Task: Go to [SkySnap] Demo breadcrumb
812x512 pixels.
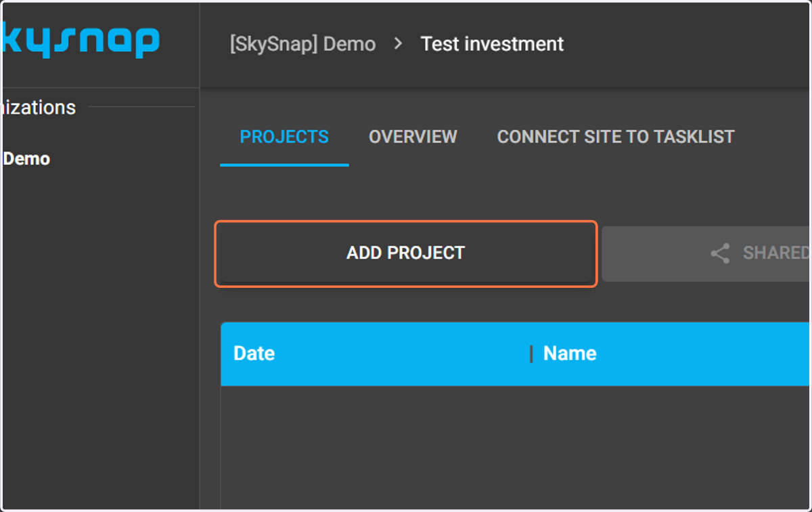Action: tap(302, 45)
